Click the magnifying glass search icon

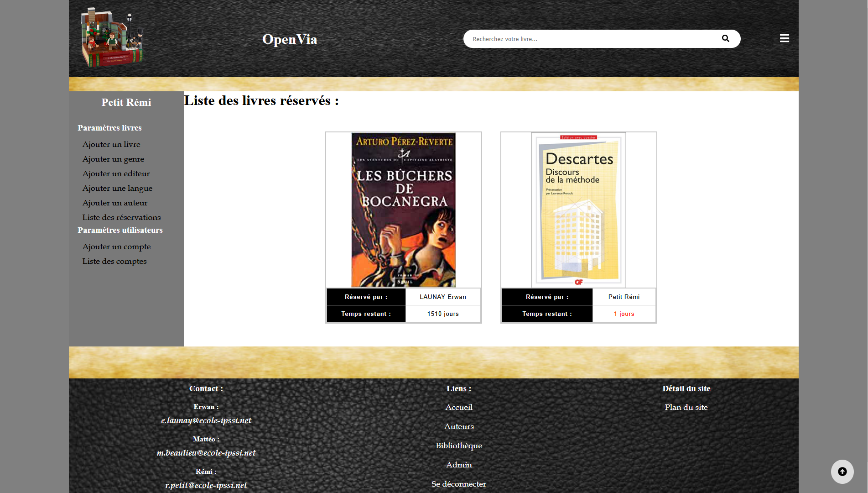tap(725, 39)
